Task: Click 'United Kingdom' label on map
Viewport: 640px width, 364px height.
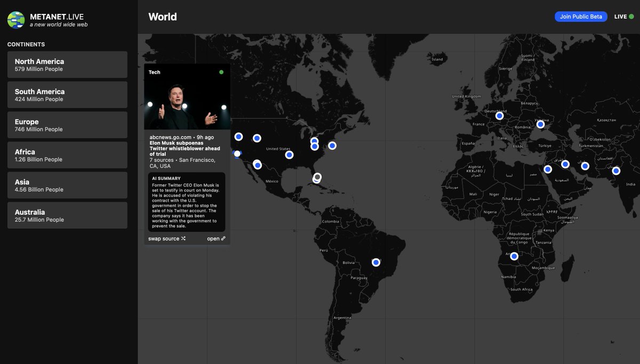Action: (x=466, y=96)
